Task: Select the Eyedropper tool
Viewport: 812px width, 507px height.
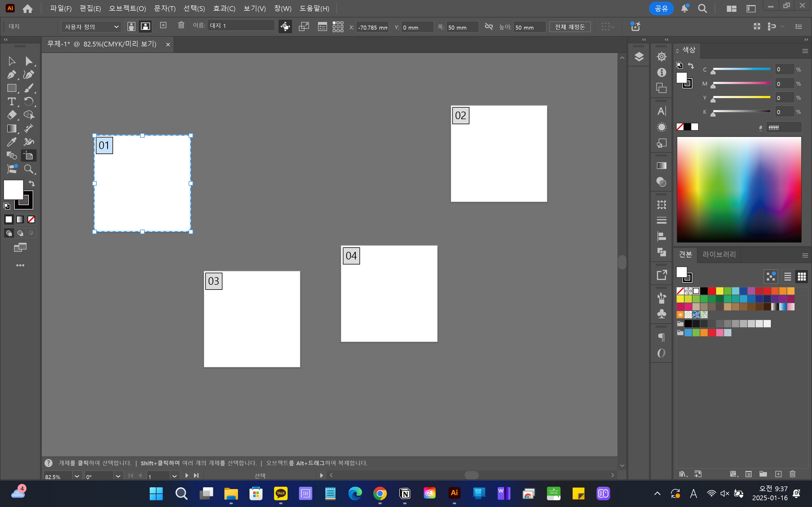Action: point(11,142)
